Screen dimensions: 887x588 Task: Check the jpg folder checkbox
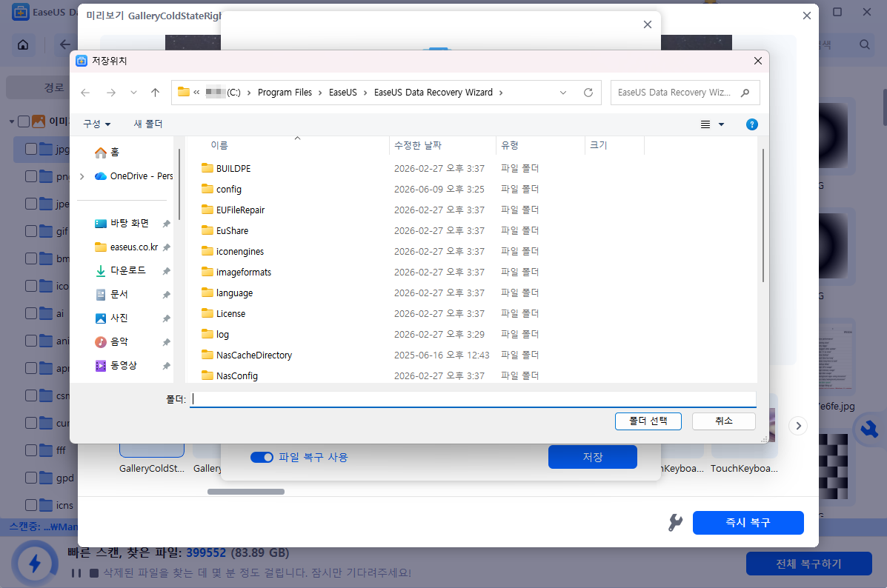pos(31,149)
